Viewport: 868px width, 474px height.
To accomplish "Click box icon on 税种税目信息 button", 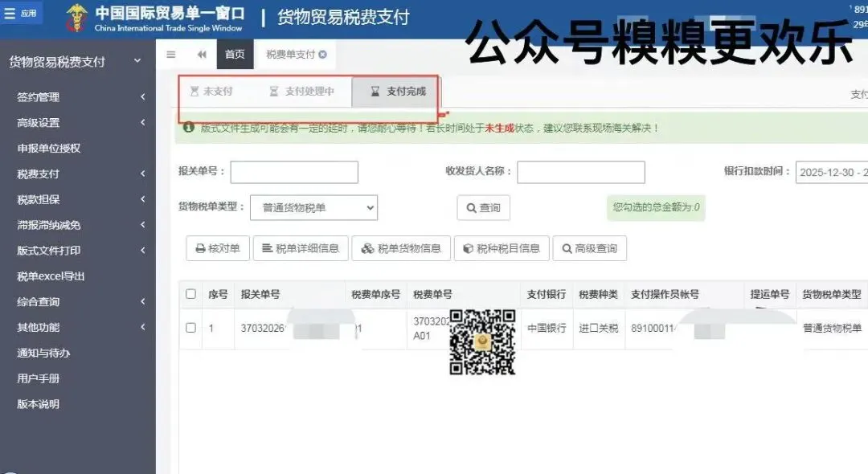I will pyautogui.click(x=469, y=249).
